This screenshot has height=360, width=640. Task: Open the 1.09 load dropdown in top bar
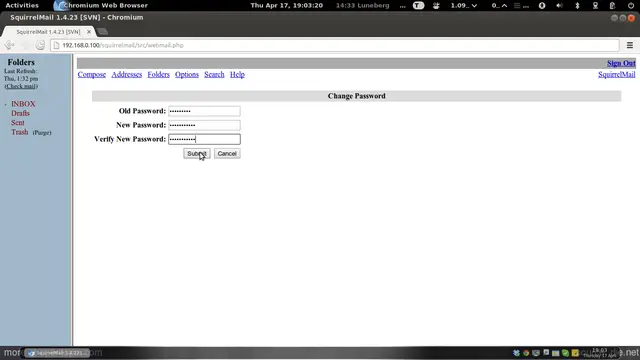464,5
